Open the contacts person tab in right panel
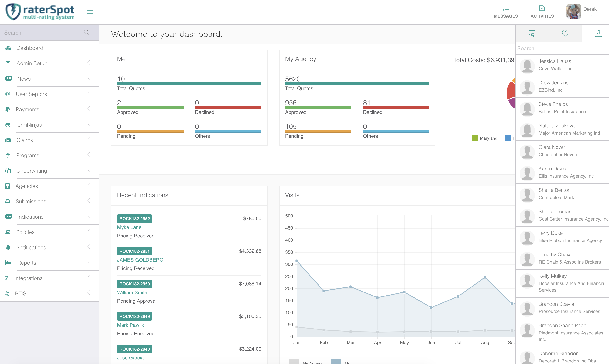 [x=598, y=33]
